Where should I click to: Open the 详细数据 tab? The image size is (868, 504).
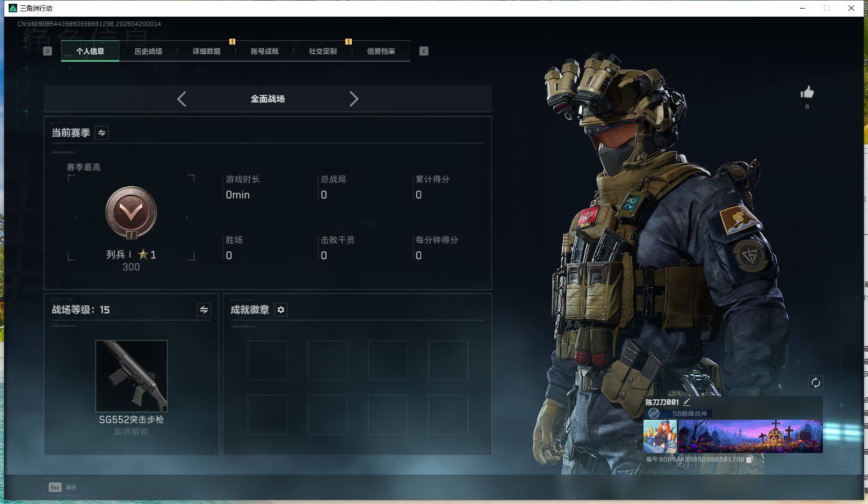[206, 52]
